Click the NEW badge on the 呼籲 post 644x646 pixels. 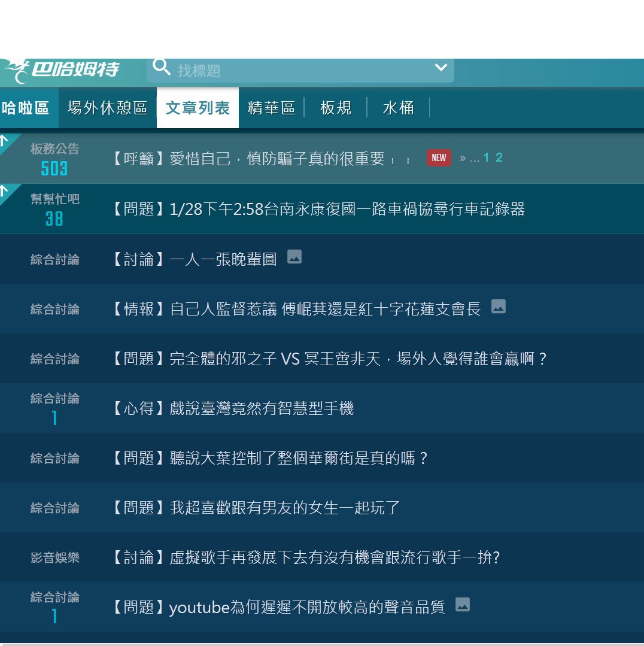click(439, 158)
